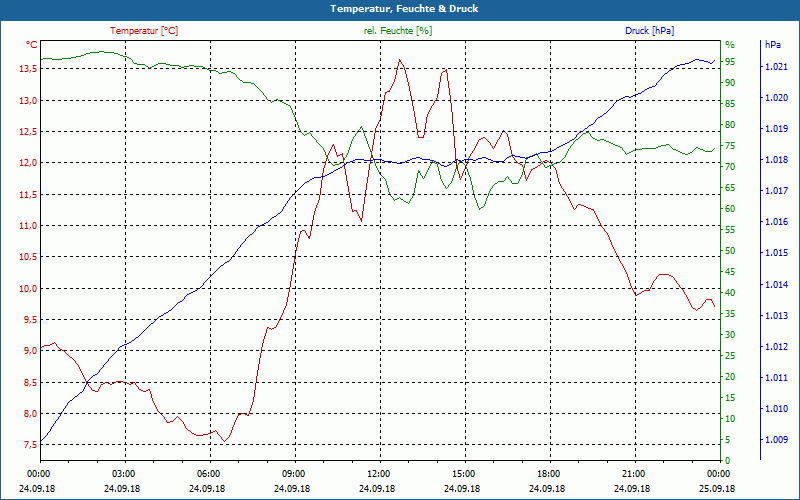Viewport: 800px width, 500px height.
Task: Click the blue "hPa" axis unit label
Action: pyautogui.click(x=772, y=45)
